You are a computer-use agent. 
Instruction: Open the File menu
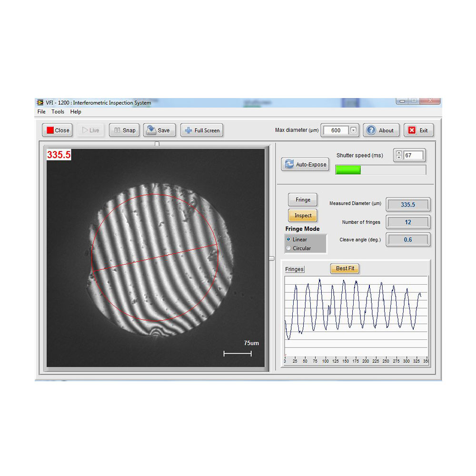click(x=41, y=112)
